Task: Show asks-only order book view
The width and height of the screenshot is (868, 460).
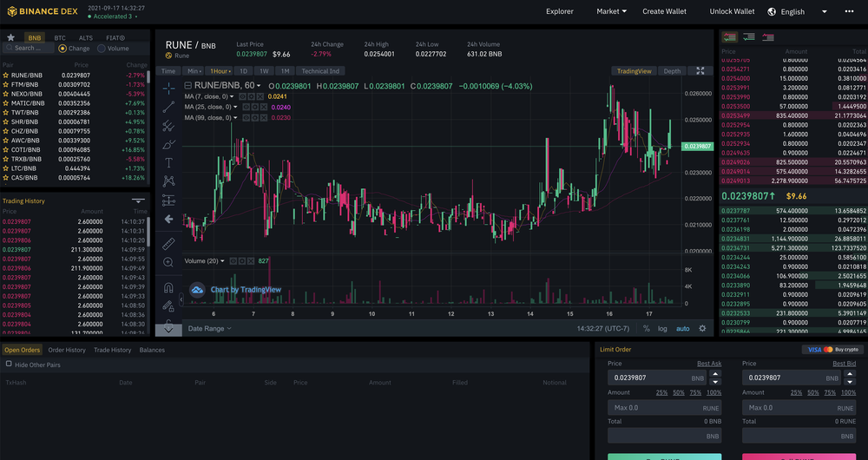Action: coord(768,37)
